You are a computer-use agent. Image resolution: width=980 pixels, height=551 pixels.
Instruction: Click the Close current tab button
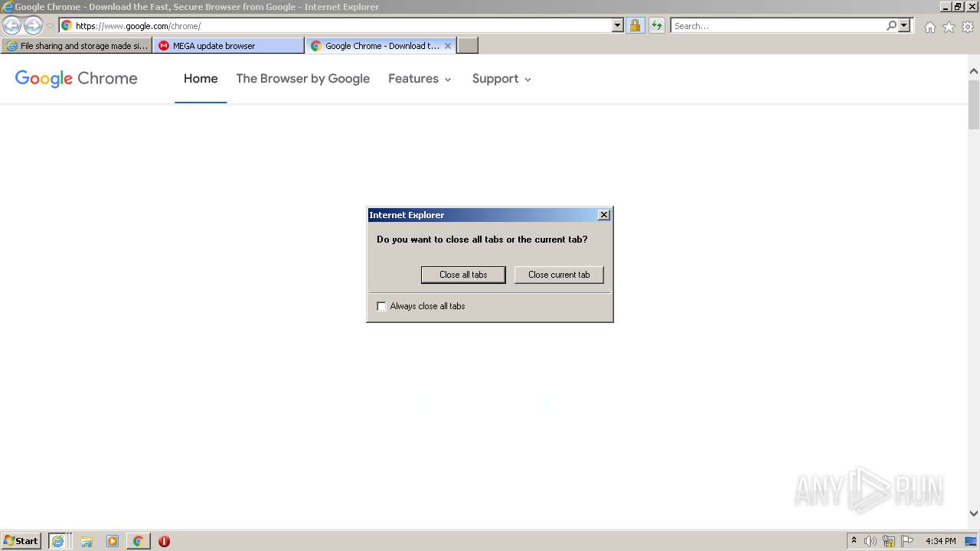pyautogui.click(x=559, y=275)
